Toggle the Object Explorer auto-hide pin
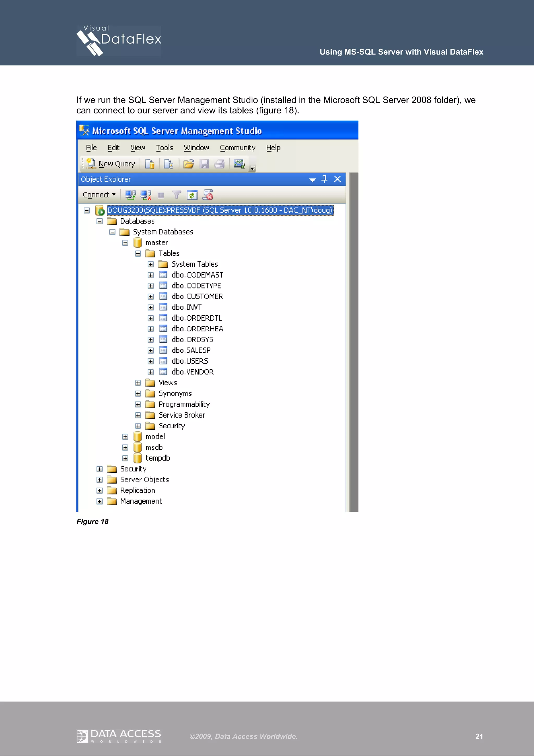The width and height of the screenshot is (534, 756). pyautogui.click(x=325, y=179)
